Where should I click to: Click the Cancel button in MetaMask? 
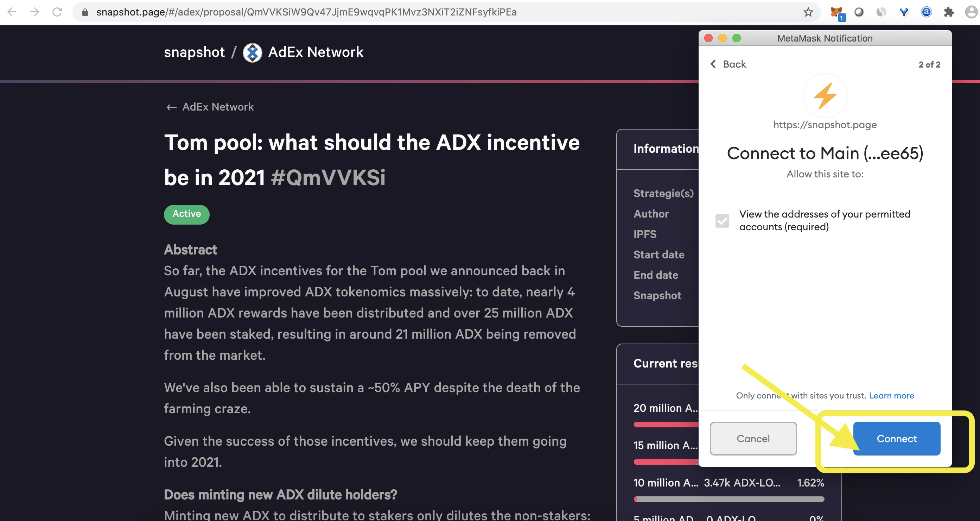pos(753,438)
